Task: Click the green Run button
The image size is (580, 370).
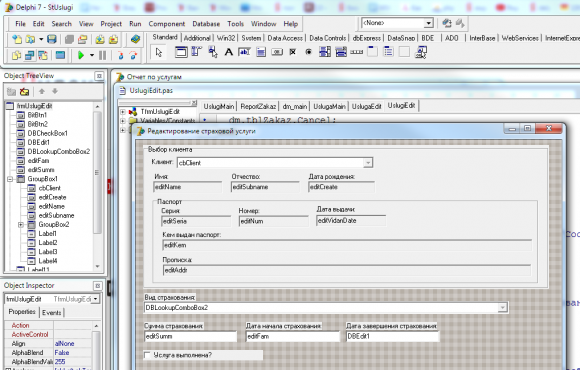Action: coord(81,56)
